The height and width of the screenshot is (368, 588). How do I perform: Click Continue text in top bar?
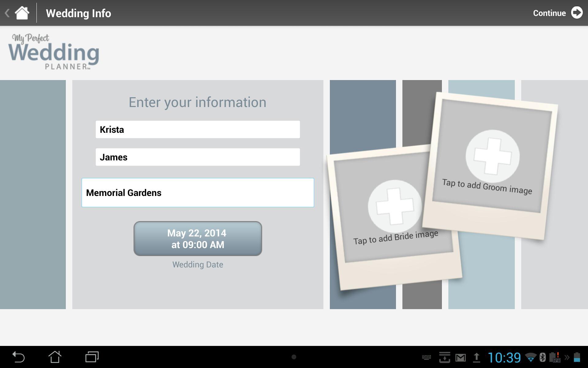[x=549, y=13]
